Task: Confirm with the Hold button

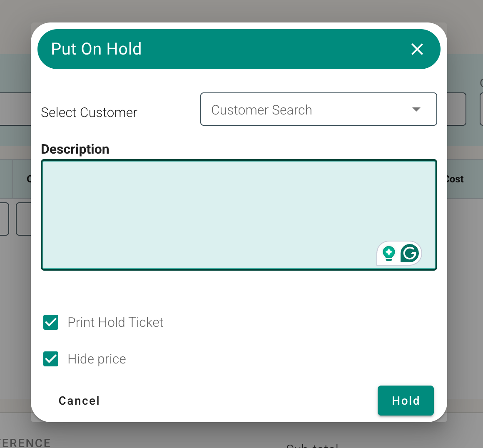Action: coord(406,401)
